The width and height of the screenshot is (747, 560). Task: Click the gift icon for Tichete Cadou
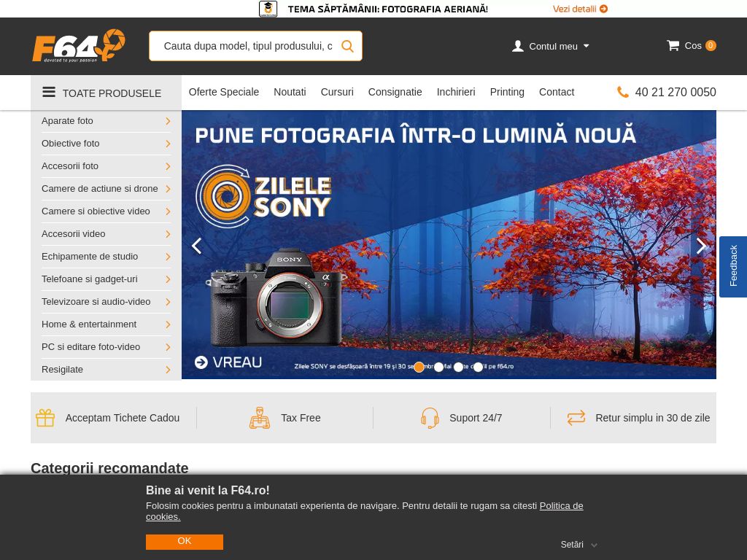pos(45,418)
